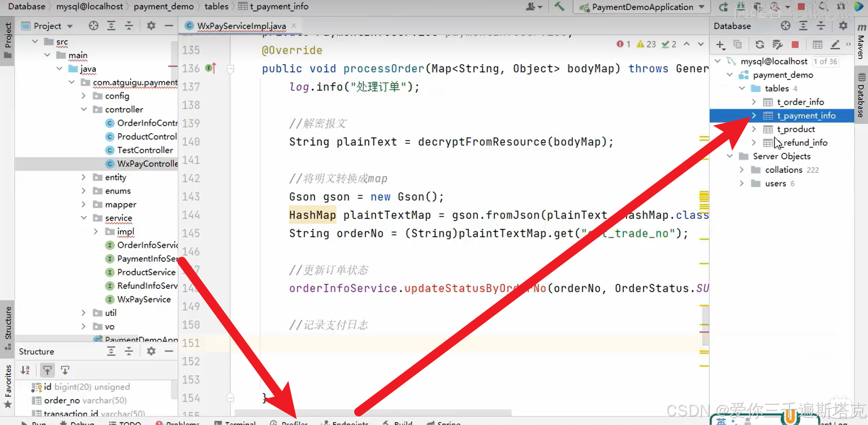Open the user account icon dropdown
This screenshot has width=868, height=425.
coord(534,6)
